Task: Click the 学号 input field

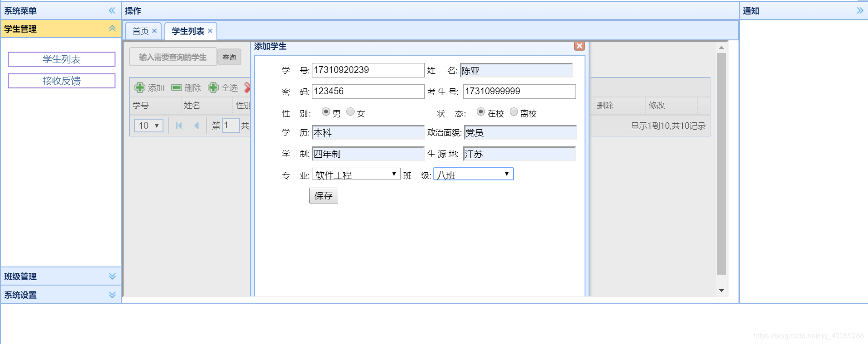Action: click(x=368, y=70)
